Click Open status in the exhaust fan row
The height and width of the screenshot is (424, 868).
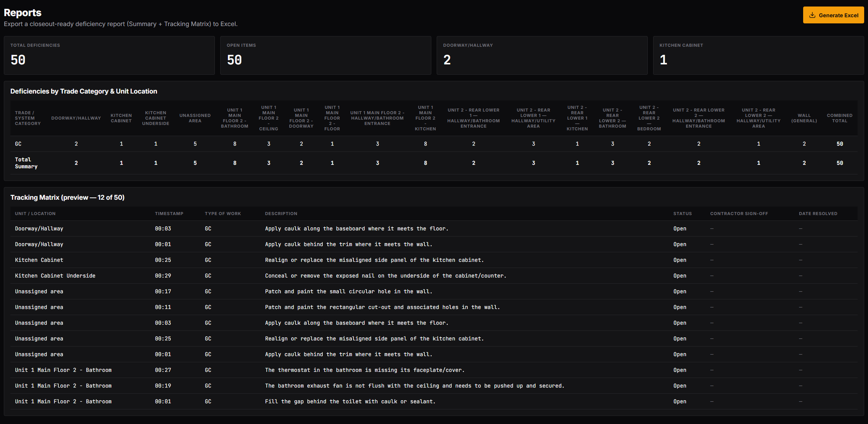680,386
